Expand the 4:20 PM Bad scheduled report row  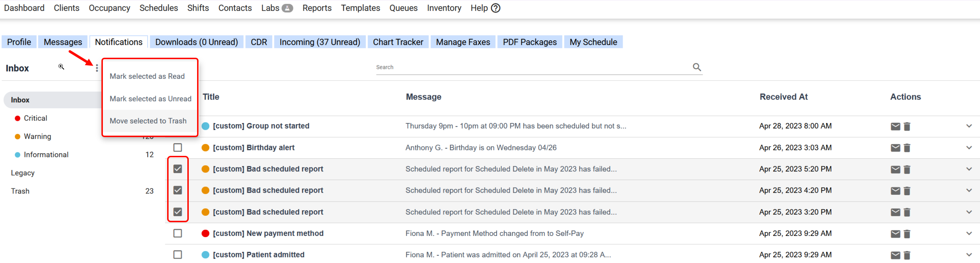pos(968,190)
